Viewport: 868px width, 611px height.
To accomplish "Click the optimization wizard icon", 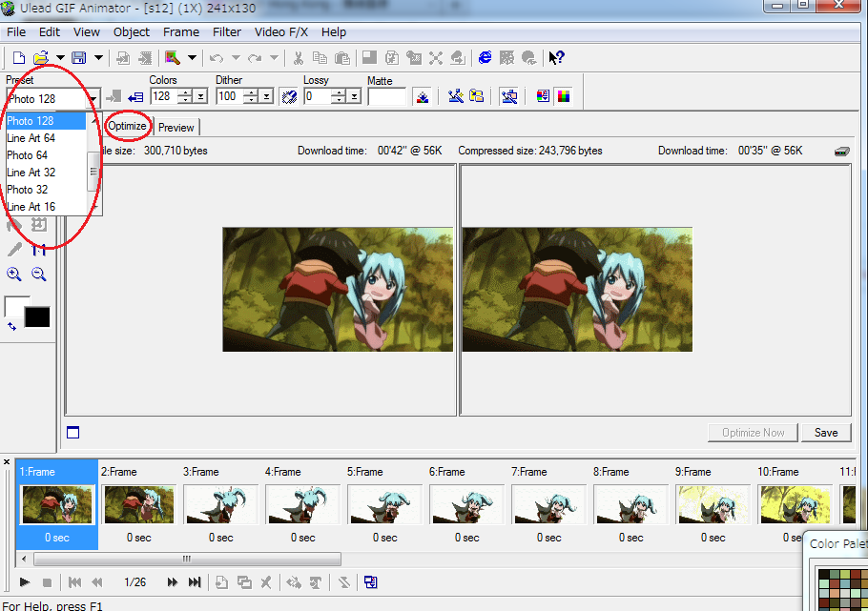I will tap(456, 97).
